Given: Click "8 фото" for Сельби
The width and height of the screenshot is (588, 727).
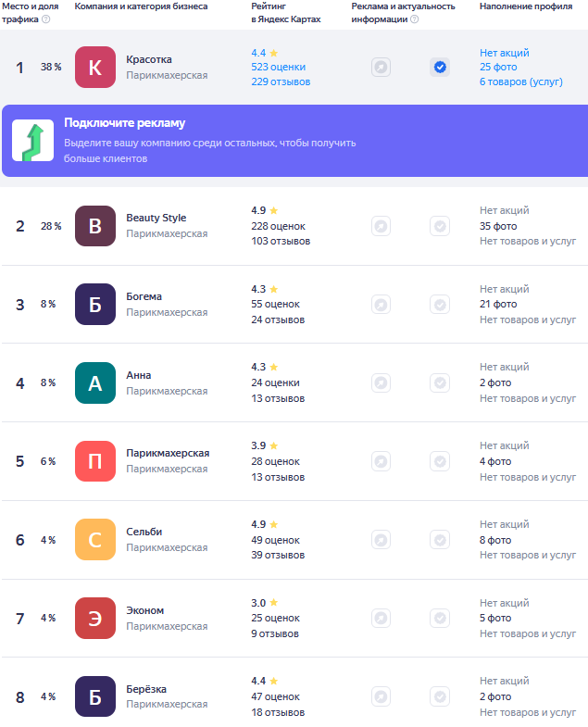Looking at the screenshot, I should (495, 540).
